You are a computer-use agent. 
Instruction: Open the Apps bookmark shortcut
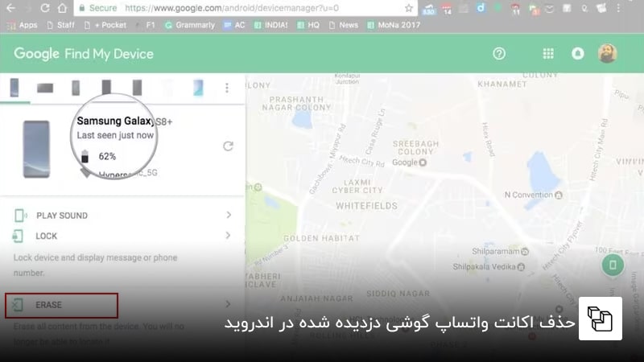(x=23, y=25)
